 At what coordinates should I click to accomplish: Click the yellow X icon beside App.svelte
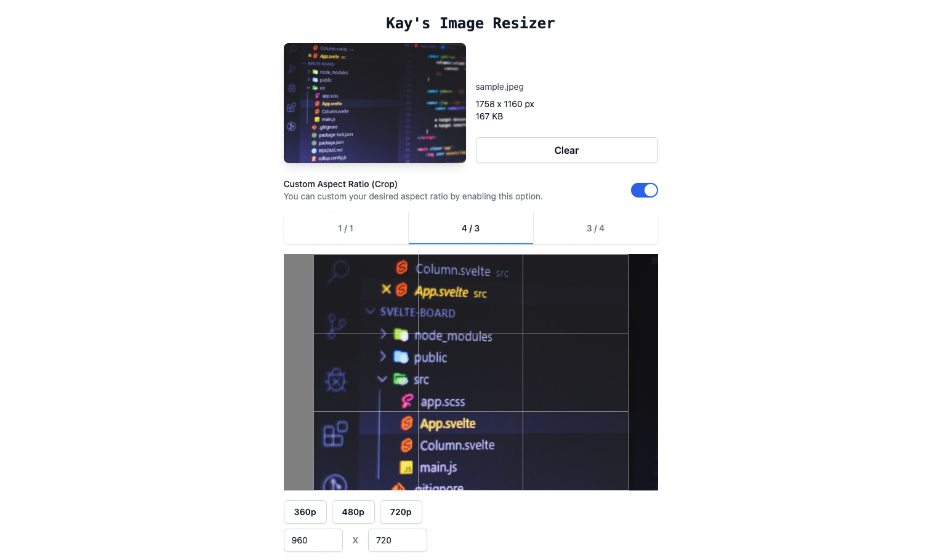(x=387, y=289)
